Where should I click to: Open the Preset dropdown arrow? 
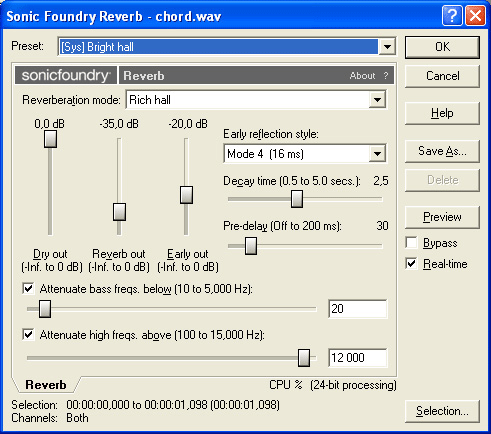(387, 47)
